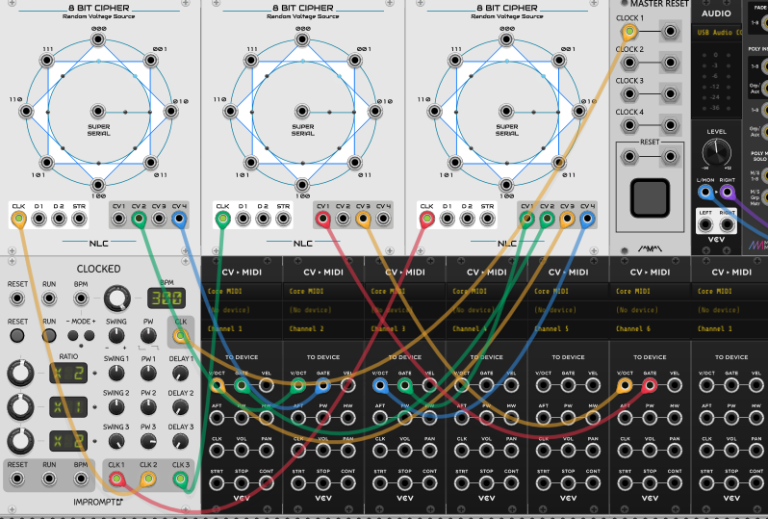This screenshot has width=768, height=519.
Task: Open Core MIDI driver dropdown on Channel 6 module
Action: 650,291
